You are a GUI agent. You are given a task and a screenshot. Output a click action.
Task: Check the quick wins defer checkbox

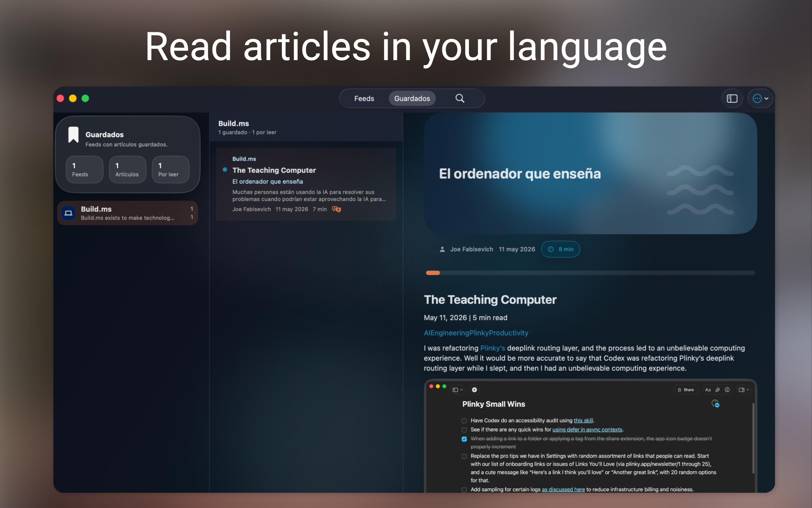[464, 430]
